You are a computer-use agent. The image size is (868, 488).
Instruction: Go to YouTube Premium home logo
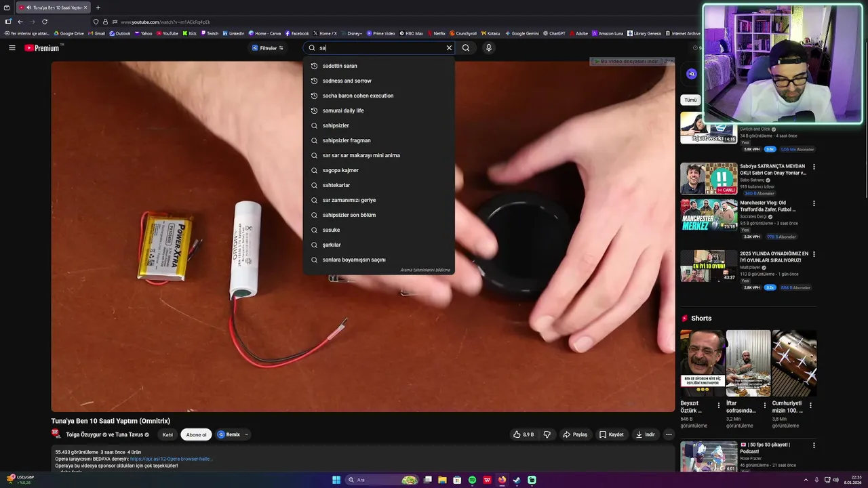(42, 48)
